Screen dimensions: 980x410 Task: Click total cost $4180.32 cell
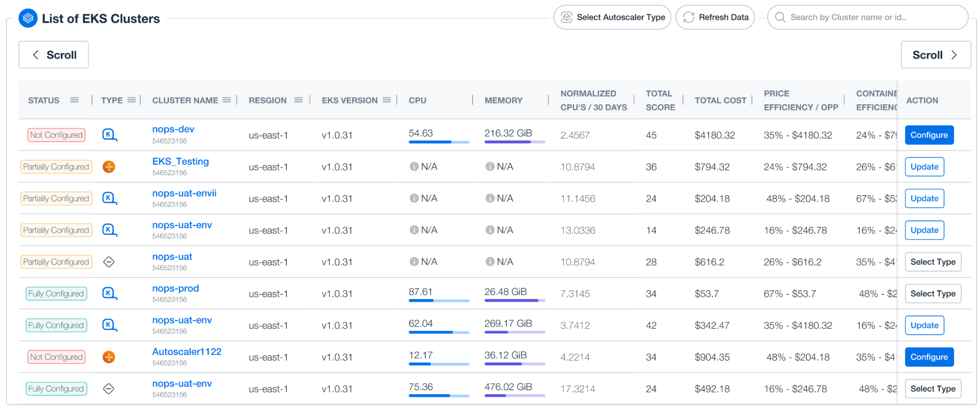click(715, 135)
